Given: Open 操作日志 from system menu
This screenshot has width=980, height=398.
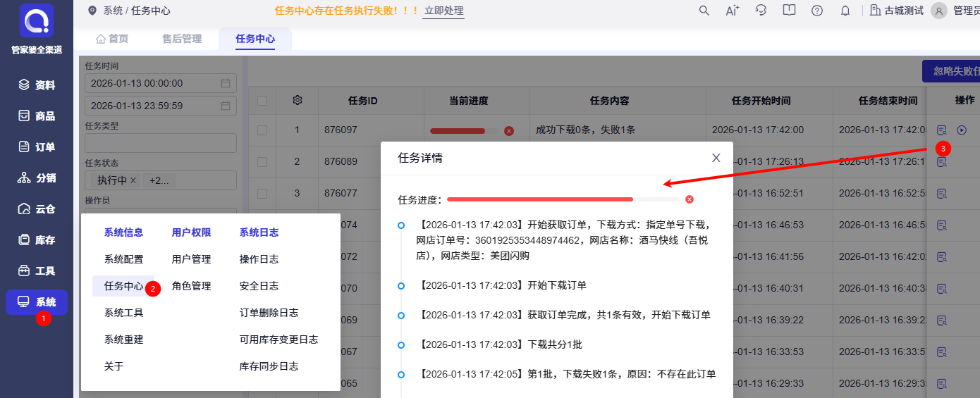Looking at the screenshot, I should (x=259, y=259).
